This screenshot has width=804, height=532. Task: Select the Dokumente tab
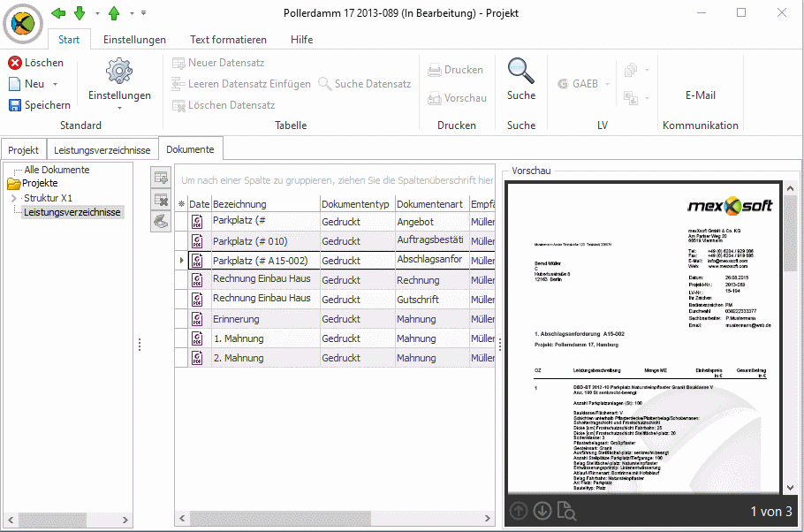190,149
